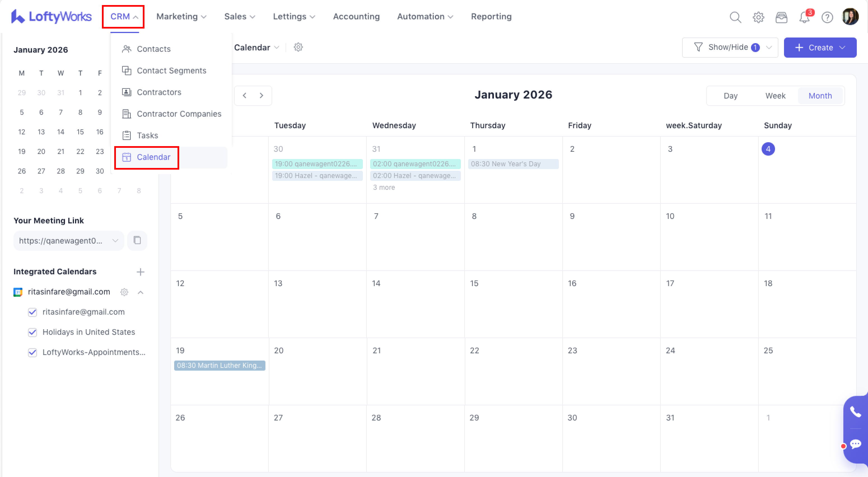Switch to the Week view tab

pyautogui.click(x=775, y=96)
